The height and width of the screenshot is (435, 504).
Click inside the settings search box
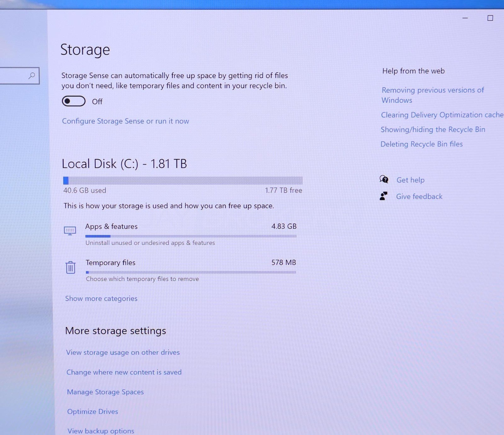[14, 76]
